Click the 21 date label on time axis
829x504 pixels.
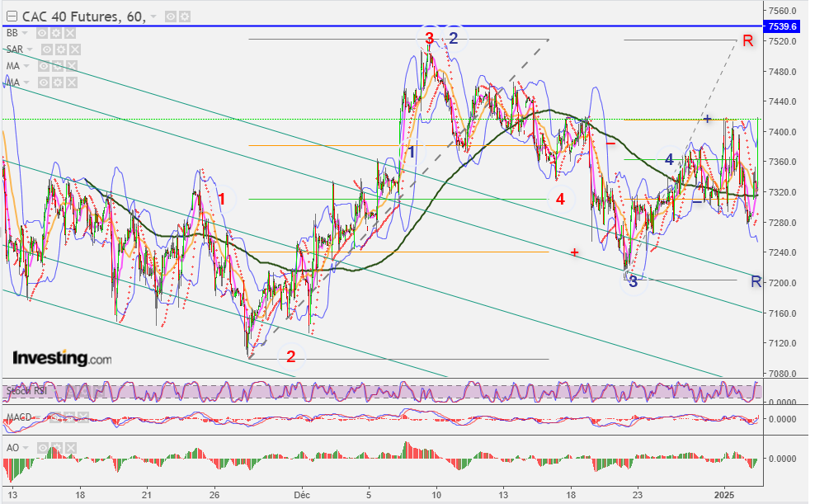[147, 496]
